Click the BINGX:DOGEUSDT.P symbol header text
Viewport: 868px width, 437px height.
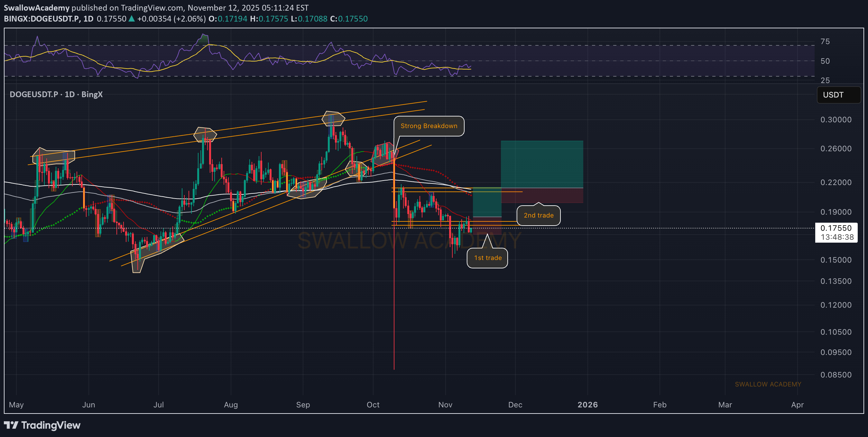[42, 19]
